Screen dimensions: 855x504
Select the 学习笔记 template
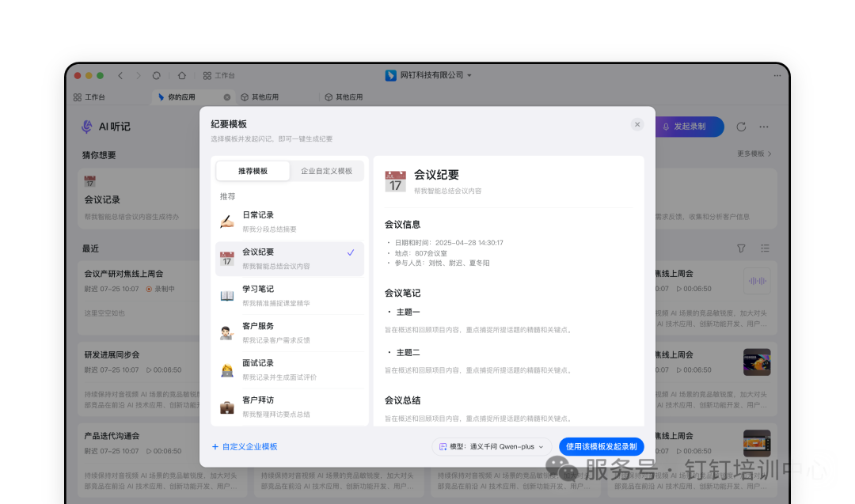290,296
